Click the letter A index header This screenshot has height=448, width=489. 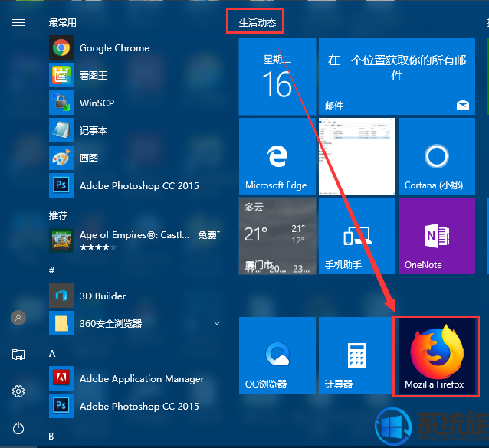click(52, 354)
